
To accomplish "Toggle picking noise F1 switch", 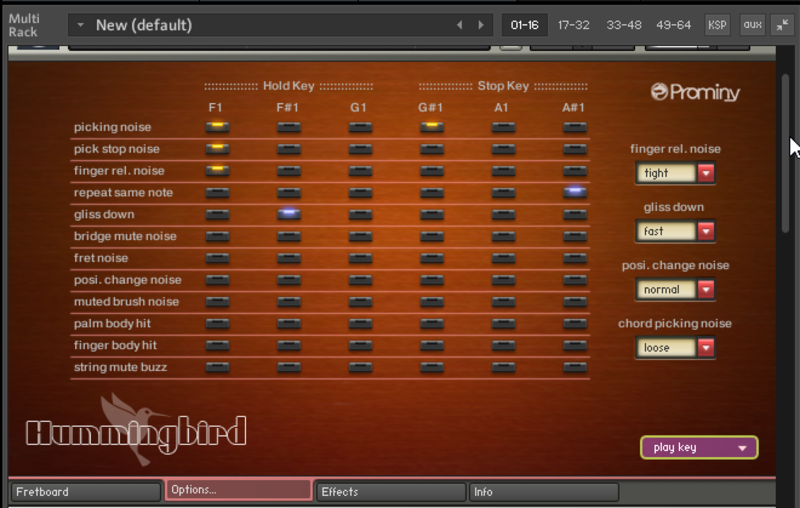I will 217,126.
